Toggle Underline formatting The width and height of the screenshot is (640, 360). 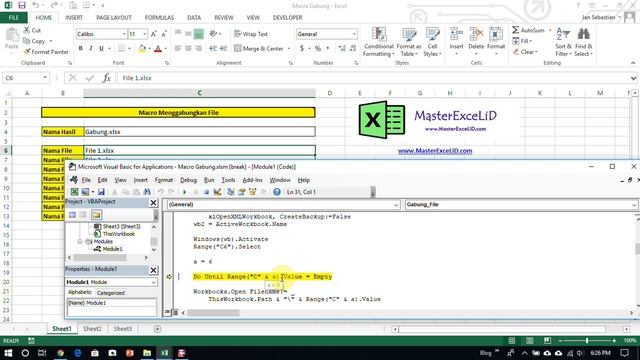point(101,49)
